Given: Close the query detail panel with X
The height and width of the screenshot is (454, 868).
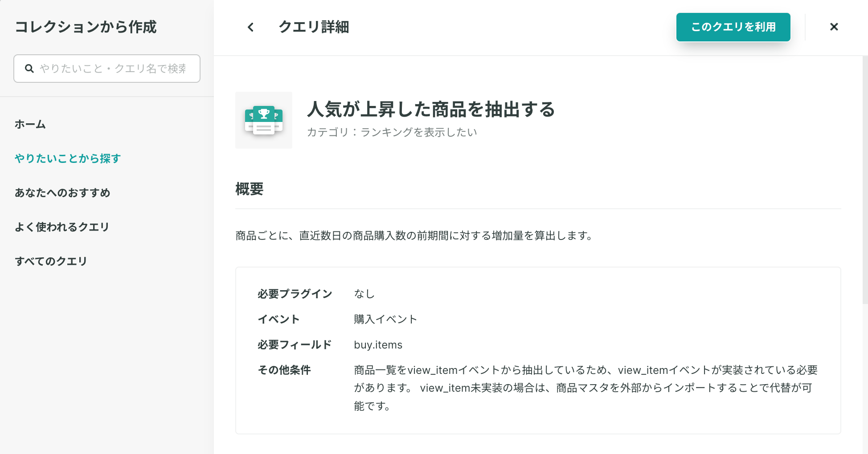Looking at the screenshot, I should (834, 27).
